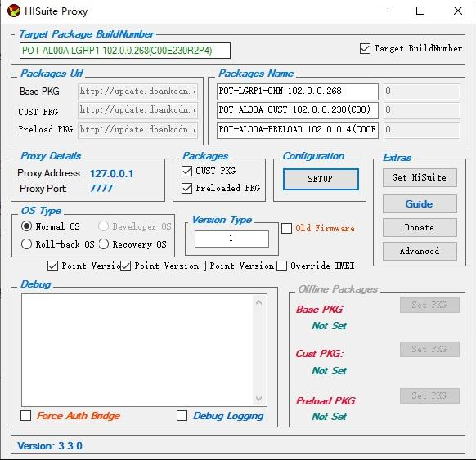The image size is (476, 460).
Task: Maximize the HiSuite Proxy window
Action: click(x=420, y=11)
